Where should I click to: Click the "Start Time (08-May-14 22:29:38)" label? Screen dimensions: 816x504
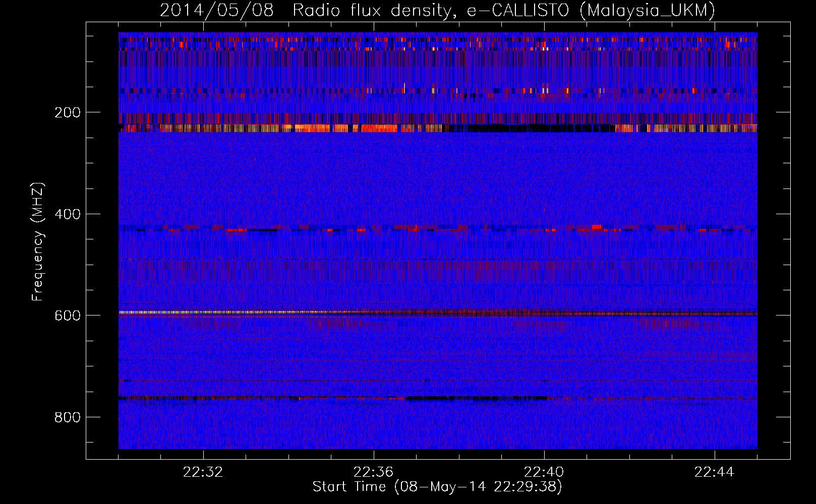tap(437, 487)
